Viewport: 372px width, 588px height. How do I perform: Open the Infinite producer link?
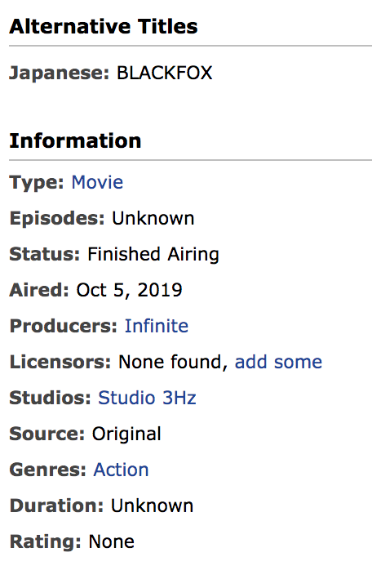pyautogui.click(x=156, y=326)
